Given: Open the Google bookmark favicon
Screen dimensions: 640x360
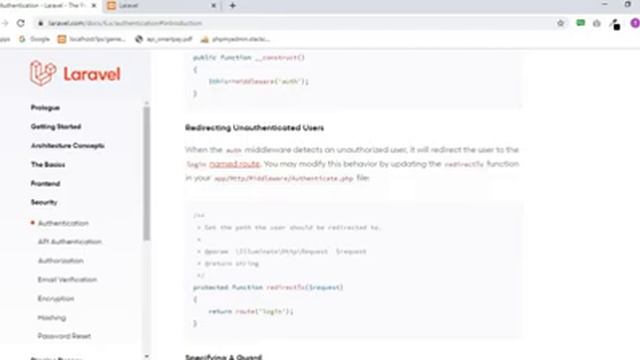Looking at the screenshot, I should pos(22,39).
